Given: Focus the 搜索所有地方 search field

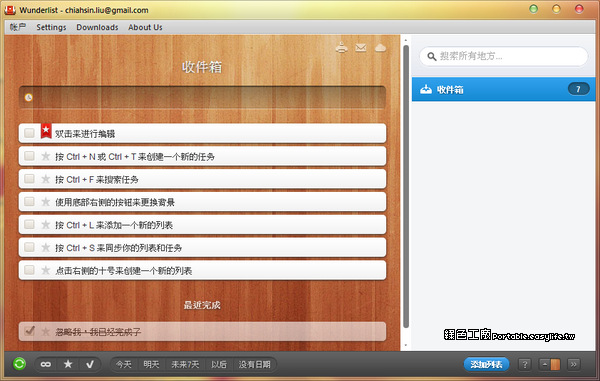Looking at the screenshot, I should click(x=504, y=56).
